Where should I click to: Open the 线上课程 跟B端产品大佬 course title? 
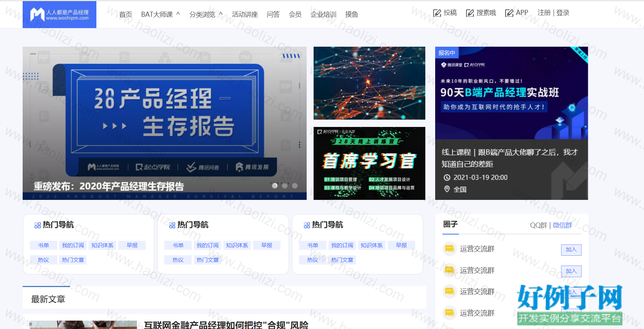(x=510, y=158)
